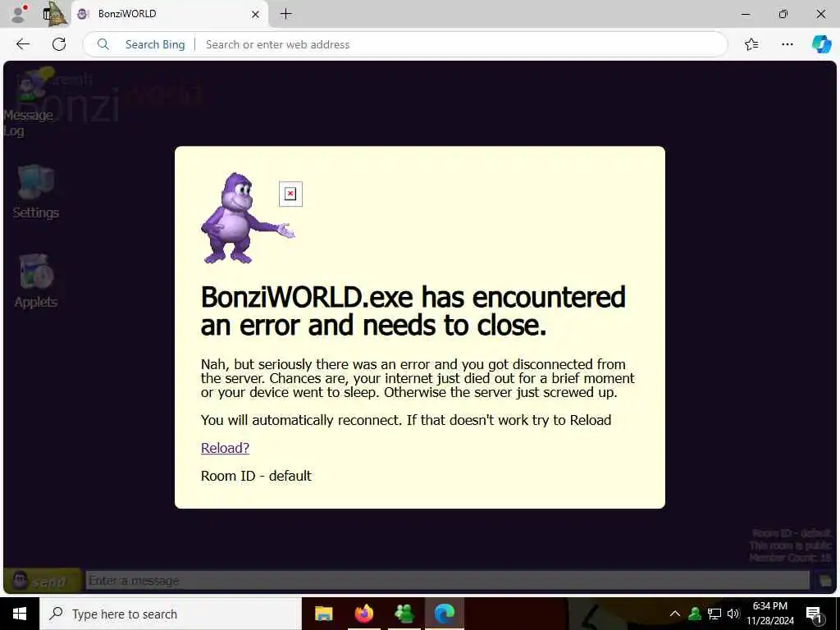Show hidden system tray icons chevron
This screenshot has height=630, width=840.
(675, 614)
